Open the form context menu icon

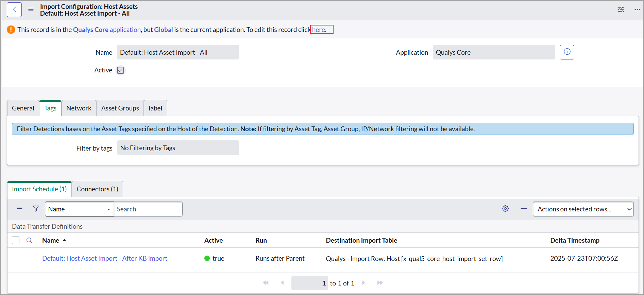pyautogui.click(x=31, y=10)
